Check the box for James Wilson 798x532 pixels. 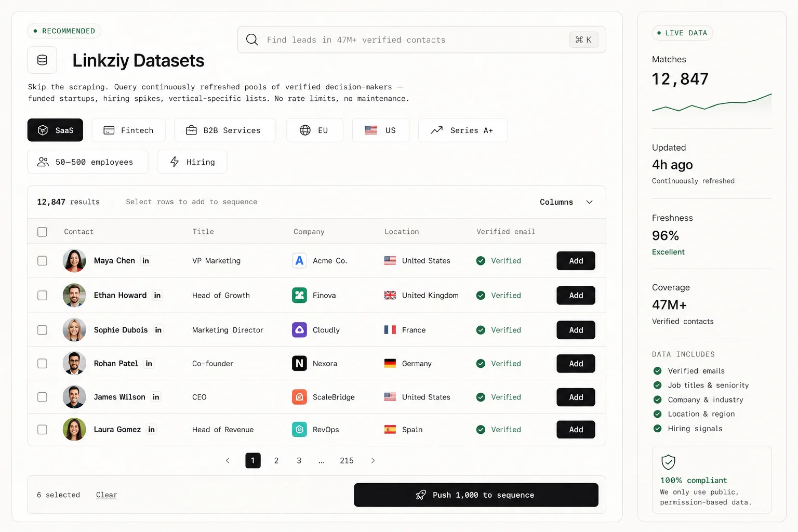tap(42, 397)
